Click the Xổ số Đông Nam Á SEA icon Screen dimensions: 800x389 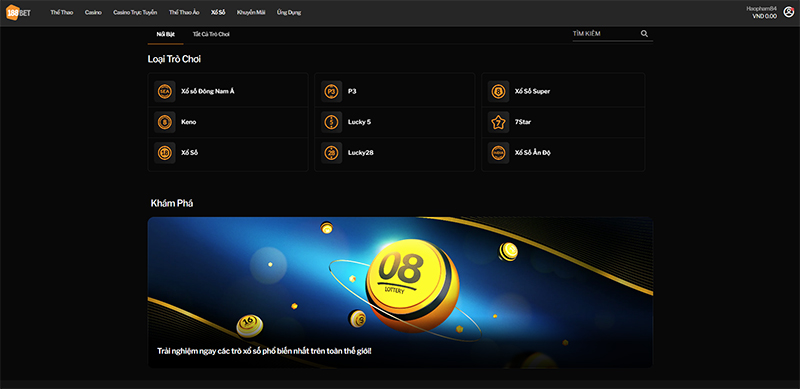pyautogui.click(x=165, y=91)
